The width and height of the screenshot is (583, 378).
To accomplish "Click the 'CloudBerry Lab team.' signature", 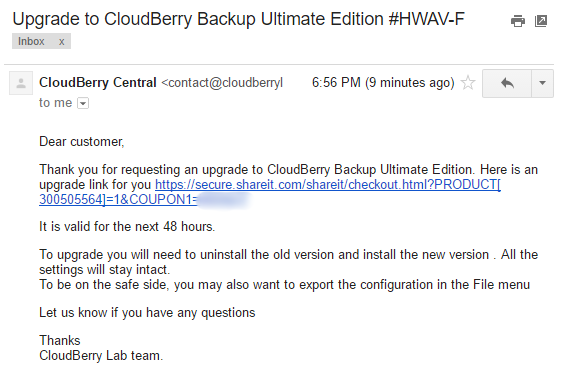I will 101,356.
